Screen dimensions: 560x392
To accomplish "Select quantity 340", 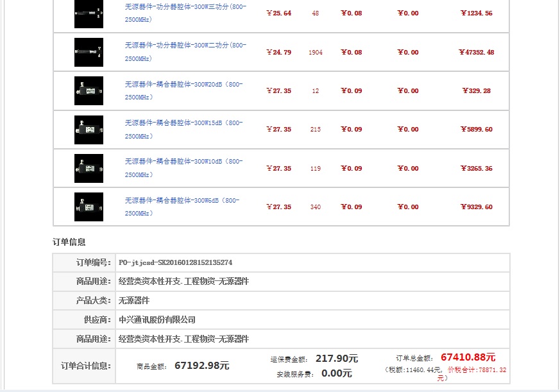I will [316, 207].
